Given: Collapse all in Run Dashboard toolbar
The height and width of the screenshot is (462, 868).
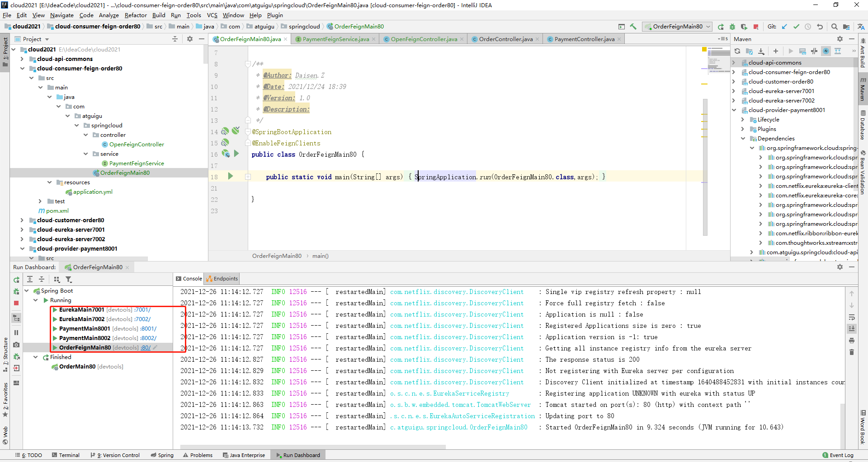Looking at the screenshot, I should (42, 280).
